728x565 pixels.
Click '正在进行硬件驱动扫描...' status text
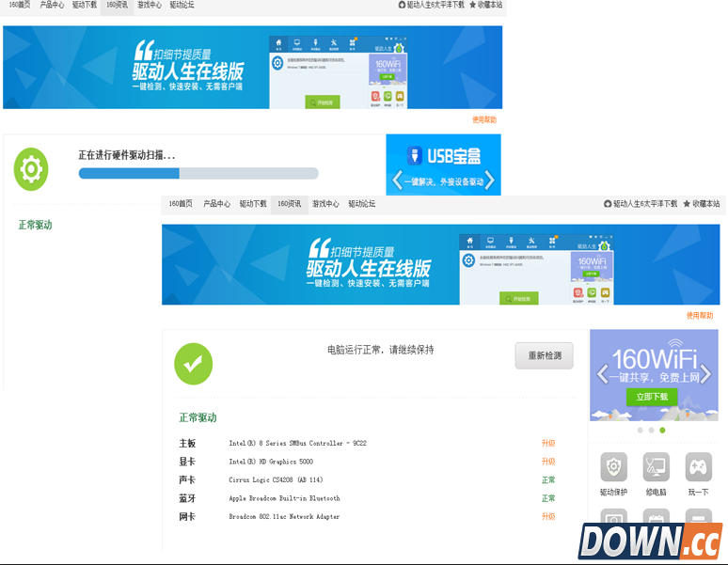click(127, 155)
